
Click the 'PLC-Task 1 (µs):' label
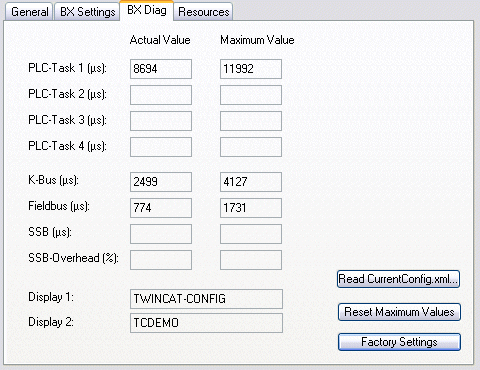[67, 68]
